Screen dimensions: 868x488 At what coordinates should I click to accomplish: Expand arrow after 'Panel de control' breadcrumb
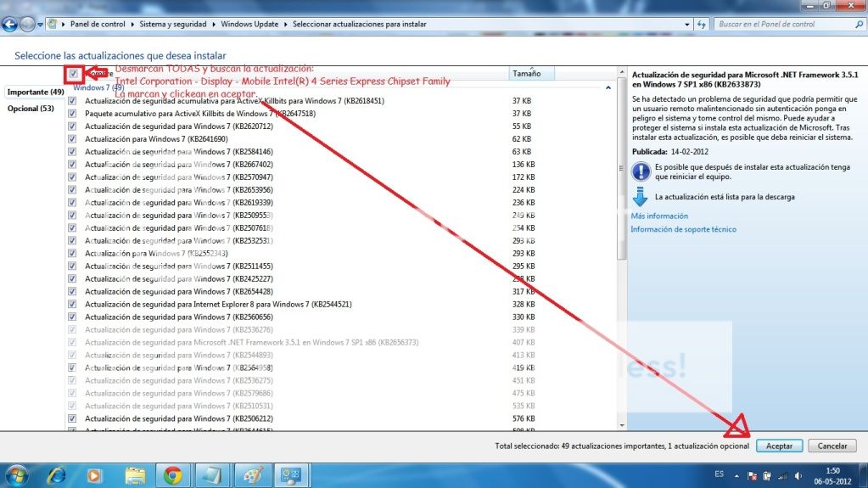(132, 25)
